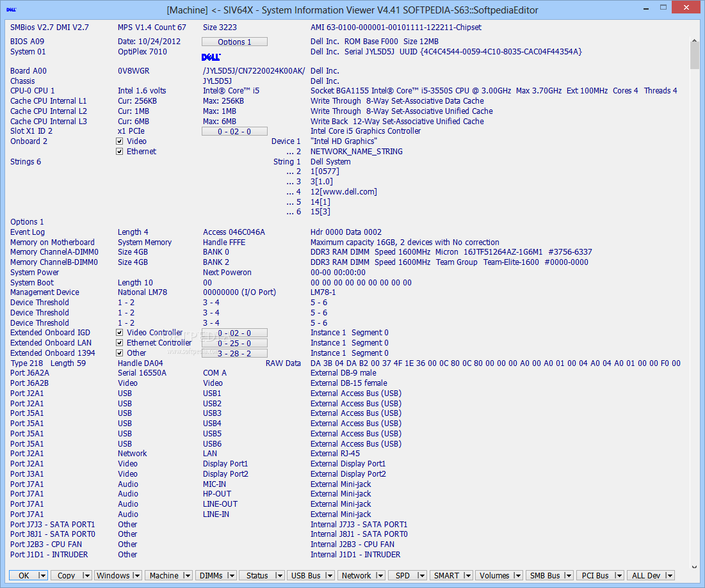Open the Windows info section
The height and width of the screenshot is (588, 705).
(x=113, y=575)
